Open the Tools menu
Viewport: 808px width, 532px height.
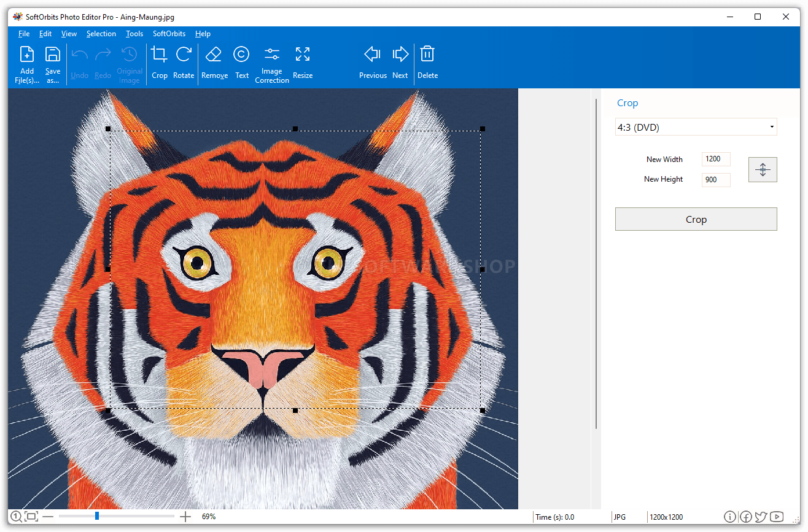(134, 34)
